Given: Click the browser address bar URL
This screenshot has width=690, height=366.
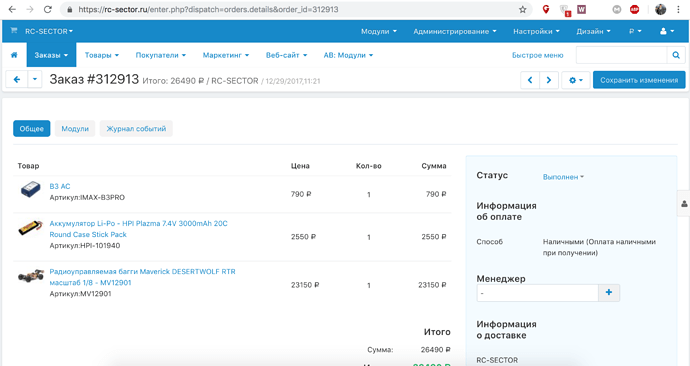Looking at the screenshot, I should [208, 9].
